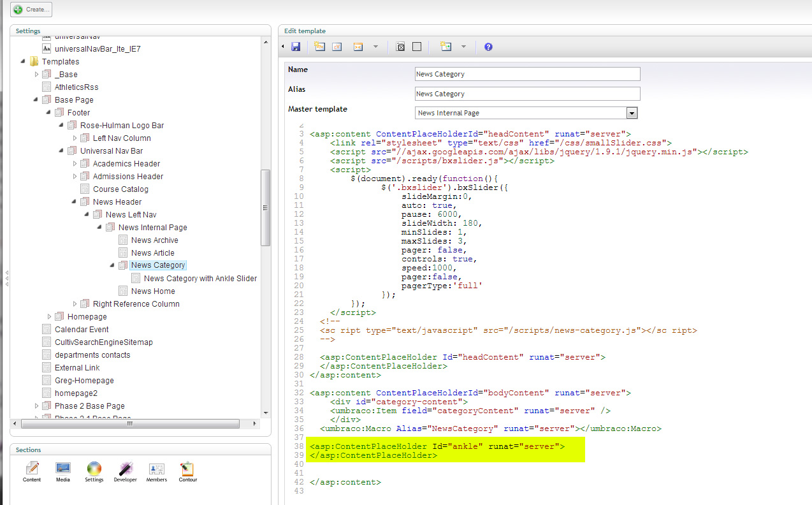Open the dropdown arrow beside master template icon

[x=463, y=47]
